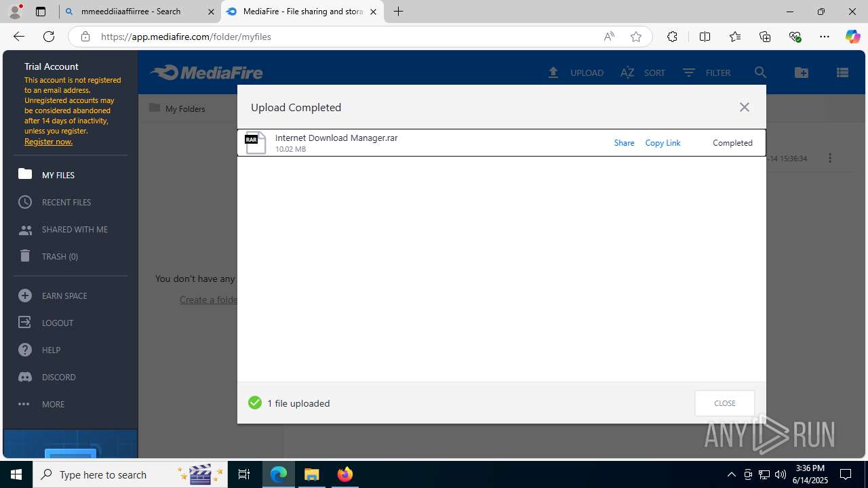Click the UPLOAD button in header
Screen dimensions: 868x488
pos(576,73)
